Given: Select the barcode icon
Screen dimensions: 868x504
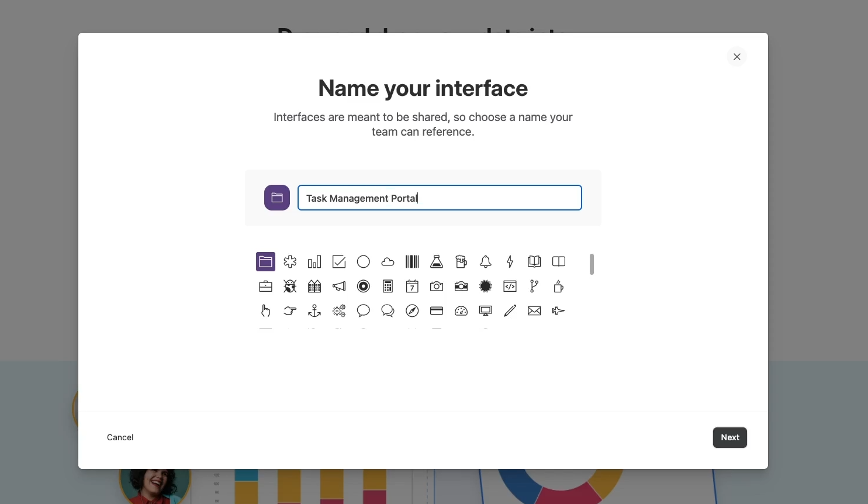Looking at the screenshot, I should 412,262.
